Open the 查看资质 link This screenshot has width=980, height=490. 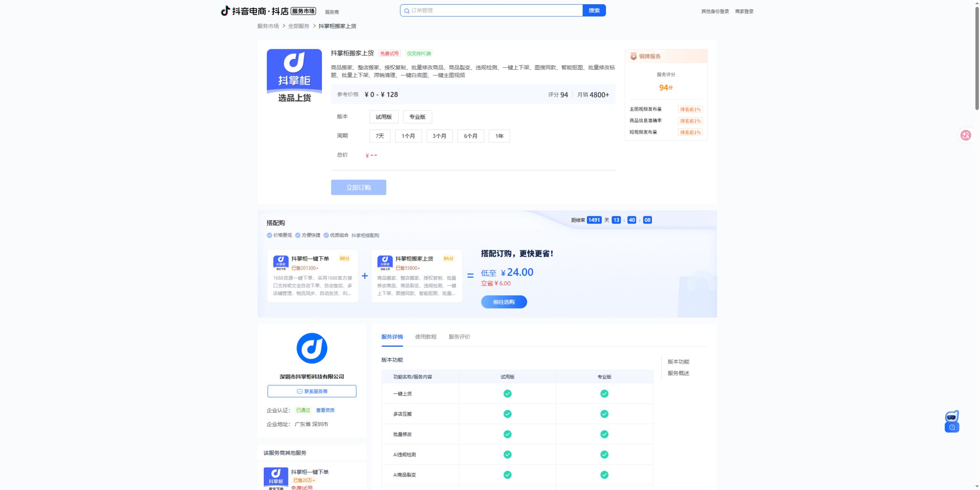[x=325, y=410]
